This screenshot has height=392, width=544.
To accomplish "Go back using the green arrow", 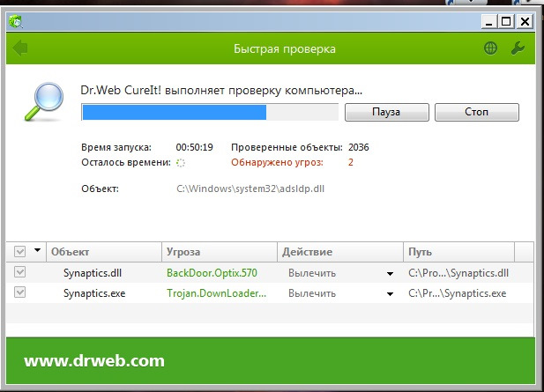I will click(x=20, y=48).
